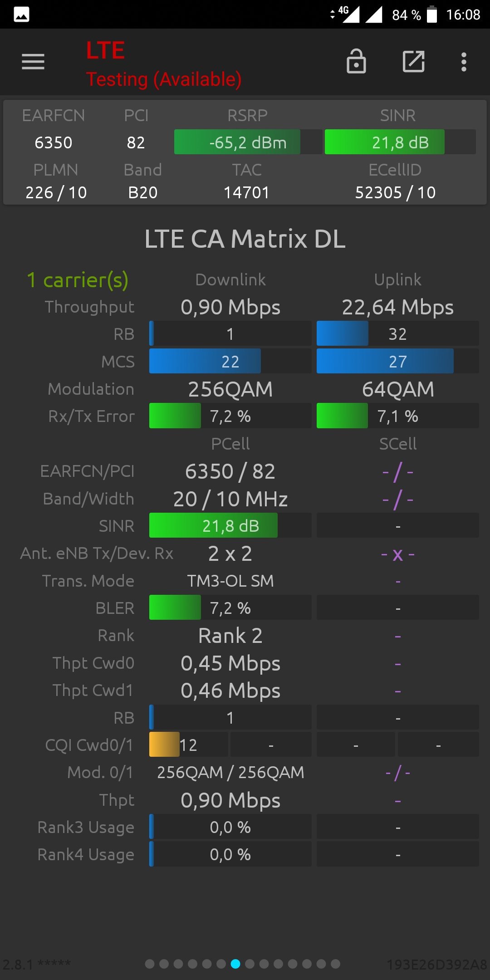This screenshot has height=980, width=490.
Task: Tap the Uplink RB 32 bar
Action: click(398, 333)
